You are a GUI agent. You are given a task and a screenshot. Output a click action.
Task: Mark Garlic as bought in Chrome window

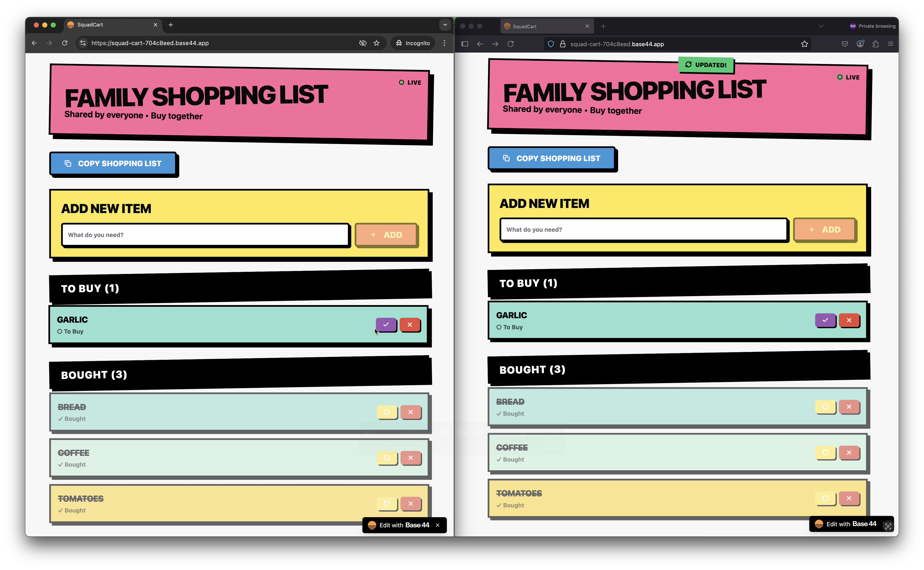(386, 325)
